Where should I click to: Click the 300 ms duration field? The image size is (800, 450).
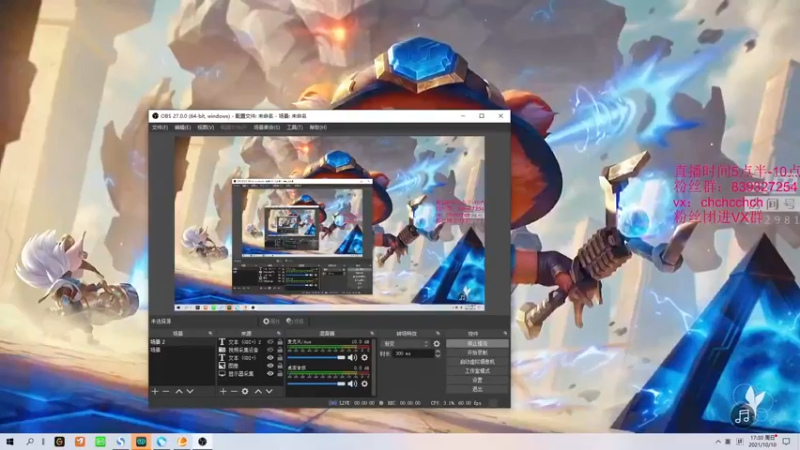[x=413, y=354]
